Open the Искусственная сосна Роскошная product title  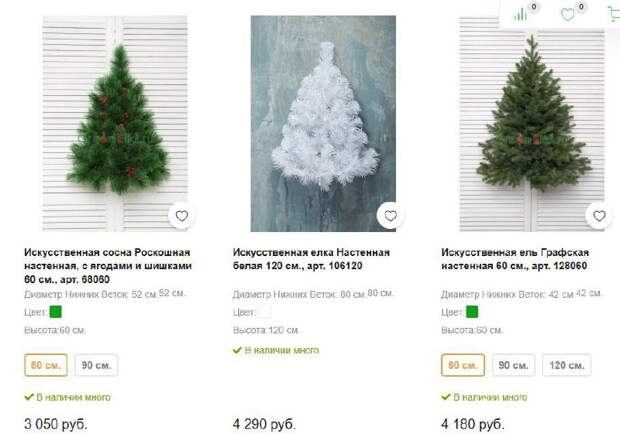tap(108, 266)
